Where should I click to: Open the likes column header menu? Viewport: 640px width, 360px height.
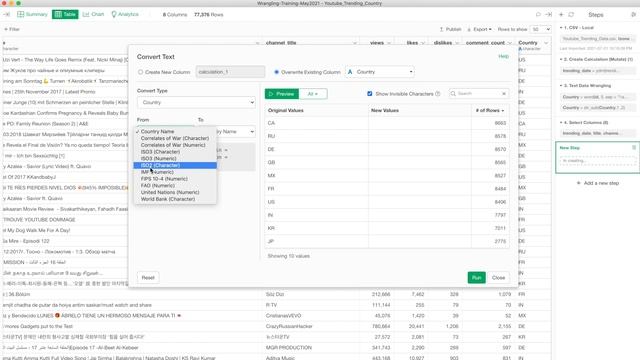[x=423, y=43]
